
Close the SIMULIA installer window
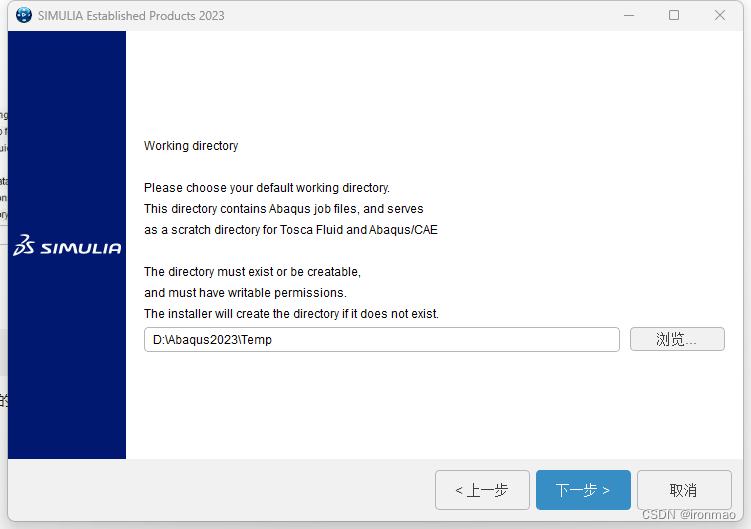719,15
